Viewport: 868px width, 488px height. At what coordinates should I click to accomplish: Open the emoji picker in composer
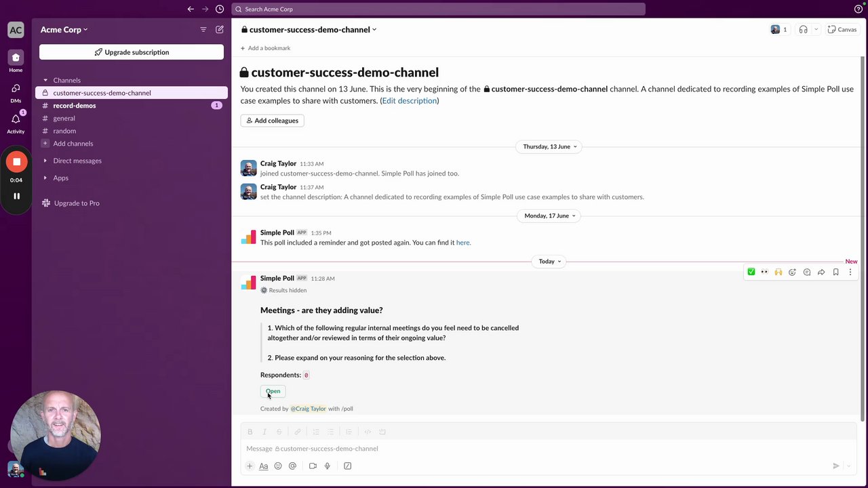pos(278,466)
